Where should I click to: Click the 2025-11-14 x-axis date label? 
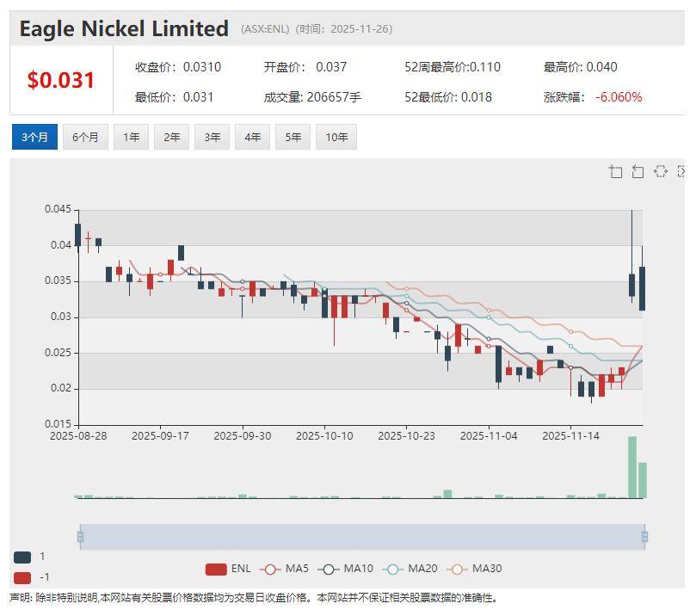pyautogui.click(x=571, y=436)
